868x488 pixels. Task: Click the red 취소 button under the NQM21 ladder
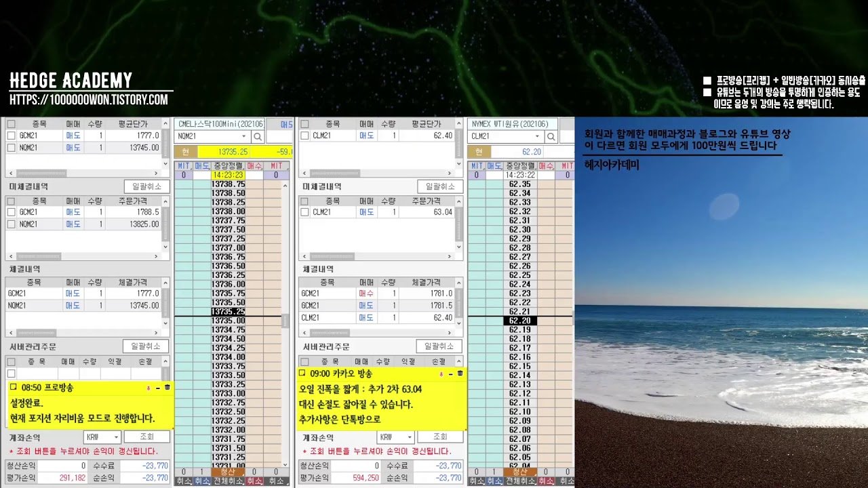tap(254, 481)
